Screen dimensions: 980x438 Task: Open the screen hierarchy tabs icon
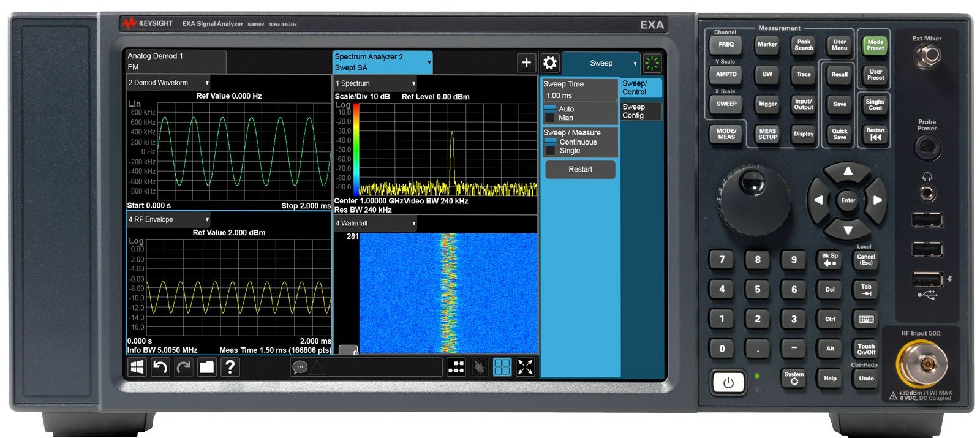[456, 367]
